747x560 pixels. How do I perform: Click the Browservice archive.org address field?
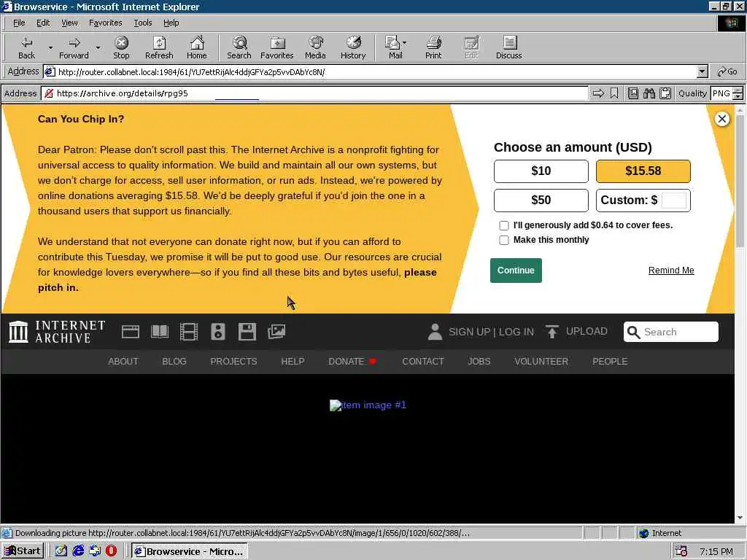[x=314, y=93]
